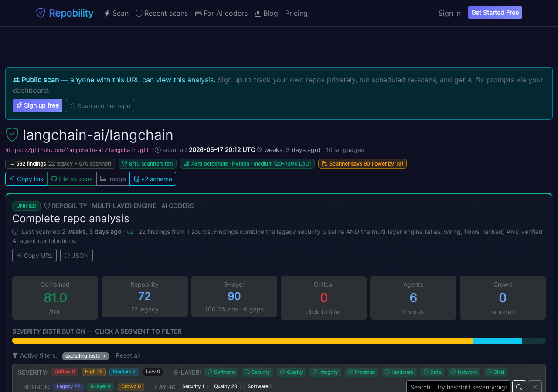Toggle the Integrity 9-layer filter
The image size is (558, 392).
pos(325,372)
